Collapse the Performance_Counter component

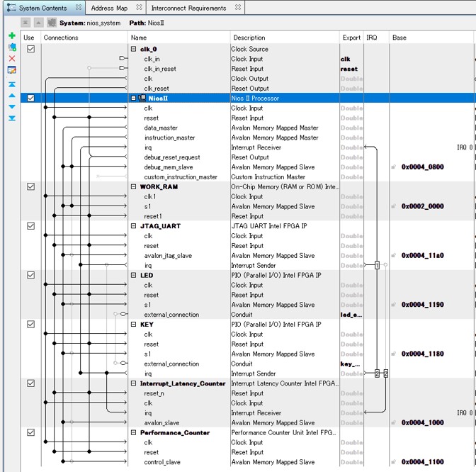pos(133,432)
